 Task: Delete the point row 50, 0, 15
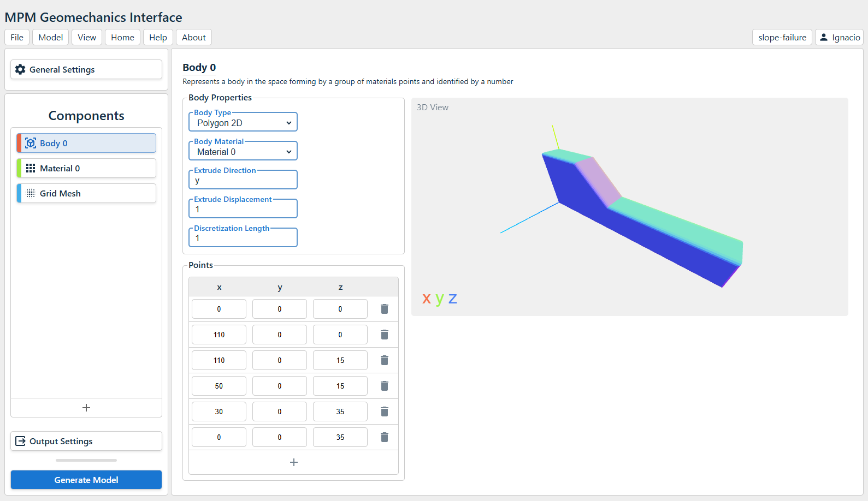(385, 386)
